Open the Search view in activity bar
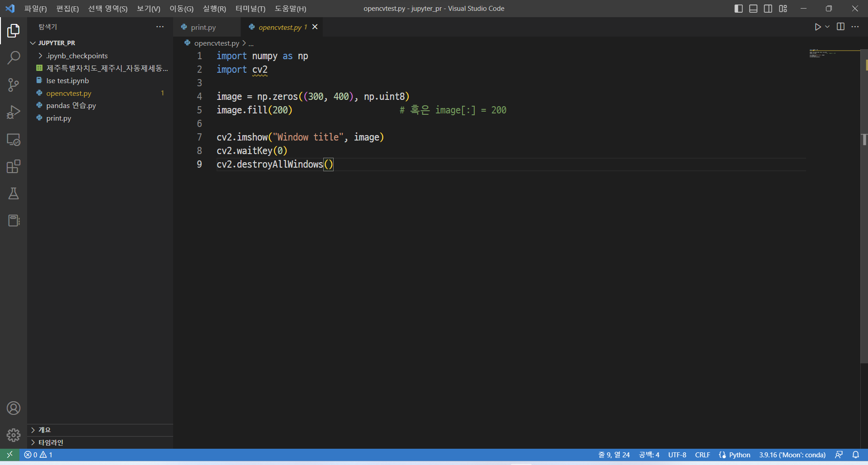Image resolution: width=868 pixels, height=465 pixels. pos(14,58)
